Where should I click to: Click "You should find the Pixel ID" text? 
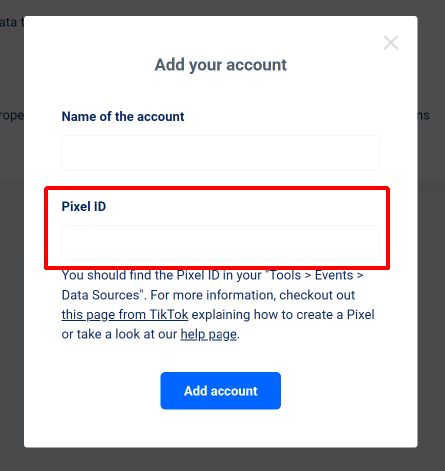(140, 275)
